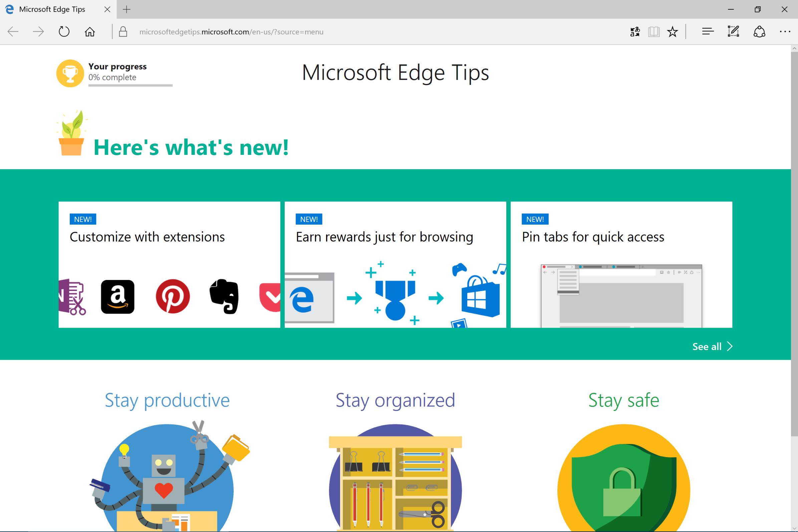This screenshot has height=532, width=798.
Task: Click the Edge logo in rewards card
Action: [302, 299]
